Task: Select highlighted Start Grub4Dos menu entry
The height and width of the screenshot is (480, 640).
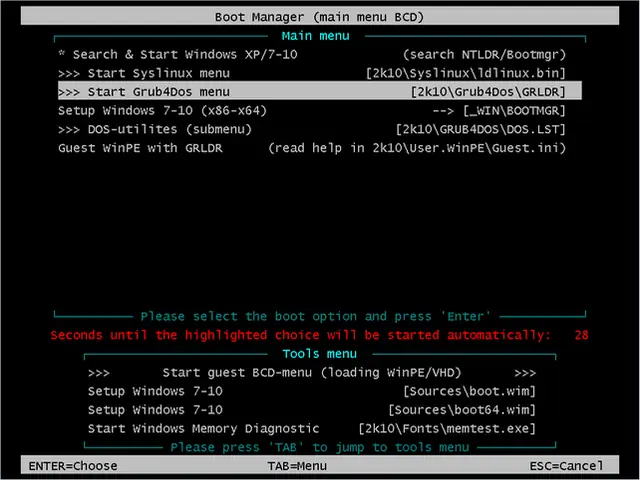Action: (320, 91)
